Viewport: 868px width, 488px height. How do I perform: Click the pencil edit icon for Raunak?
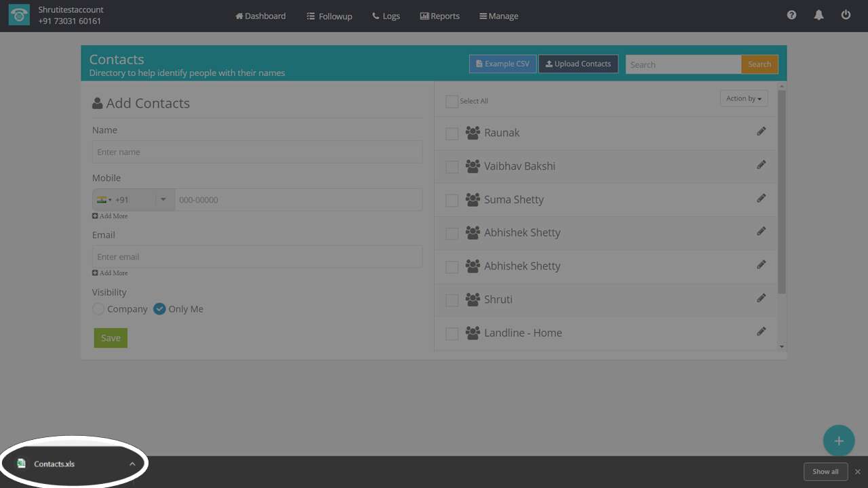tap(761, 131)
